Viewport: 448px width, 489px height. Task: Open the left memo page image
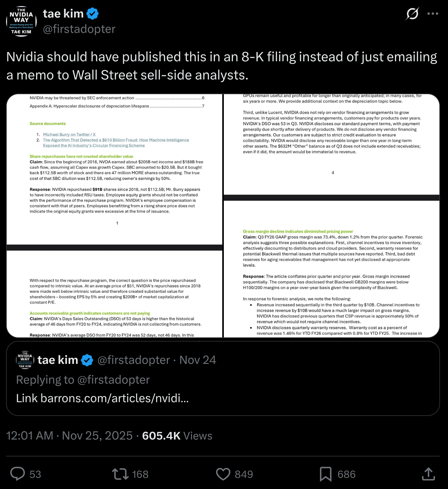(114, 216)
